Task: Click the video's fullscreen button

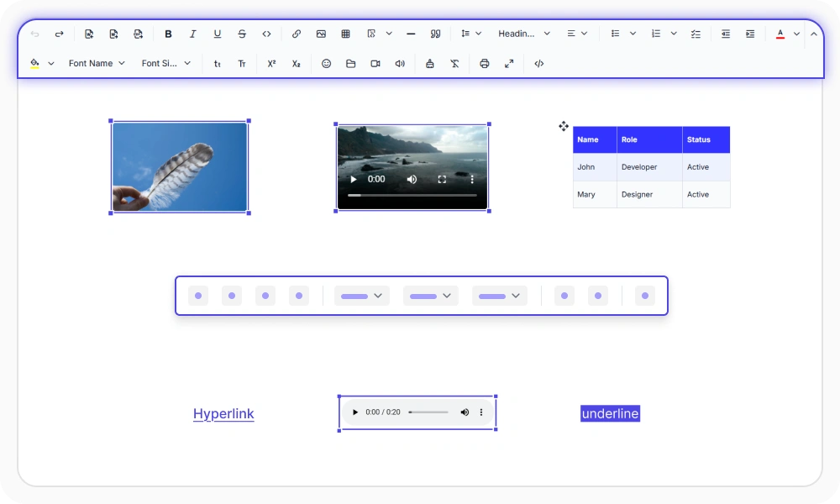Action: point(442,180)
